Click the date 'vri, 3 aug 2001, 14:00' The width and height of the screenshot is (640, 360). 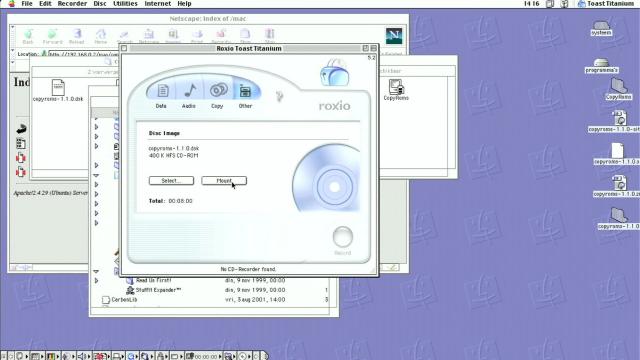point(255,300)
